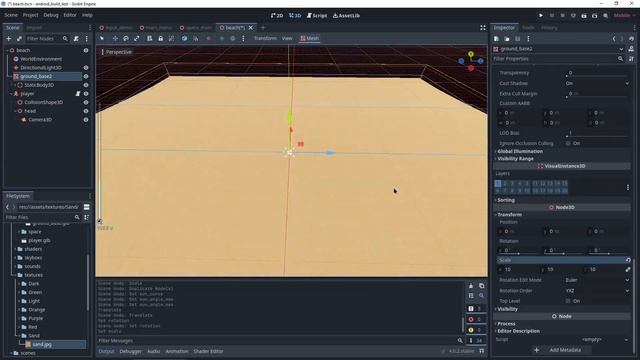
Task: Run current scene clapperboard icon
Action: pos(584,16)
